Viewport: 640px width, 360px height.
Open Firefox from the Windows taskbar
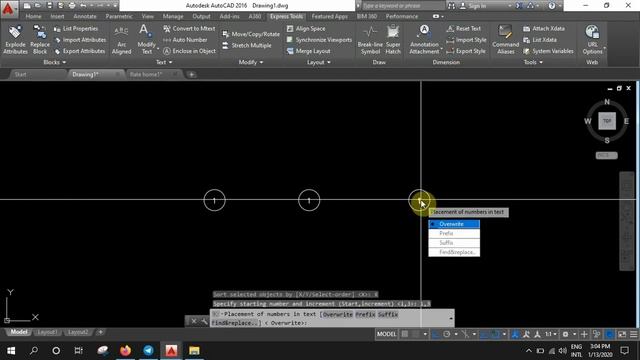[x=125, y=351]
